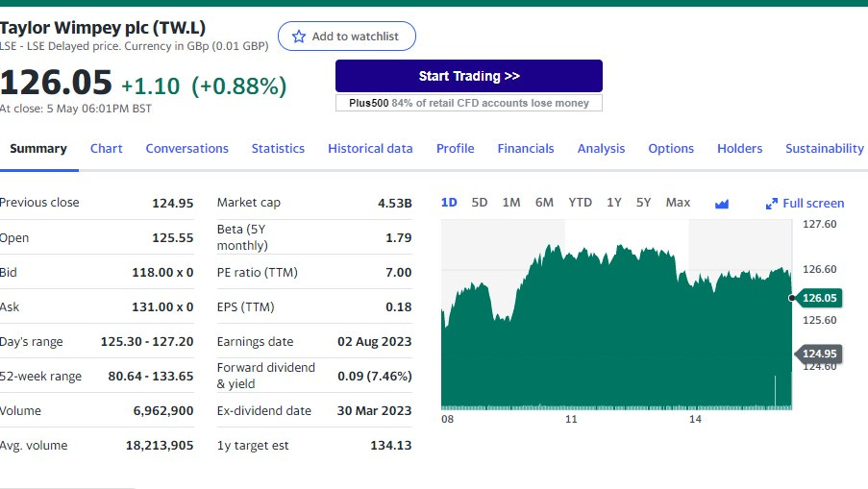This screenshot has width=868, height=489.
Task: Click the Volume value 6,962,900
Action: [x=163, y=410]
